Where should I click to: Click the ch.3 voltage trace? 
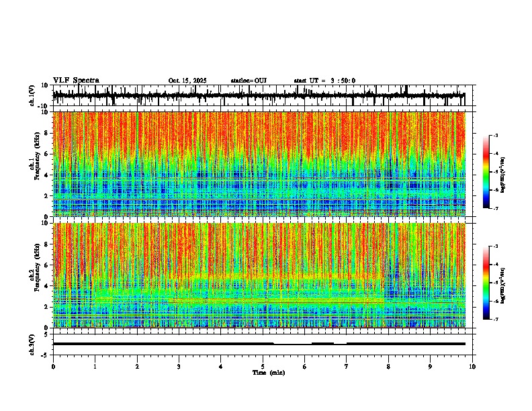(259, 344)
